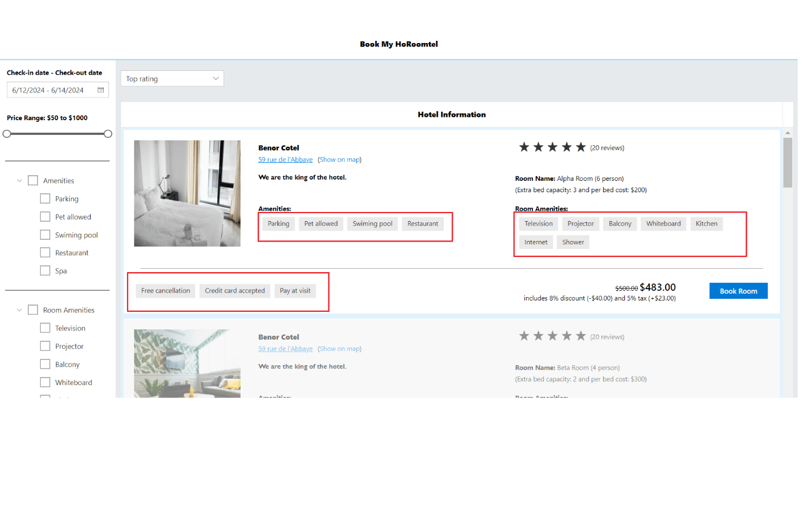Collapse the Room Amenities filter group
Viewport: 812px width, 525px height.
coord(19,310)
